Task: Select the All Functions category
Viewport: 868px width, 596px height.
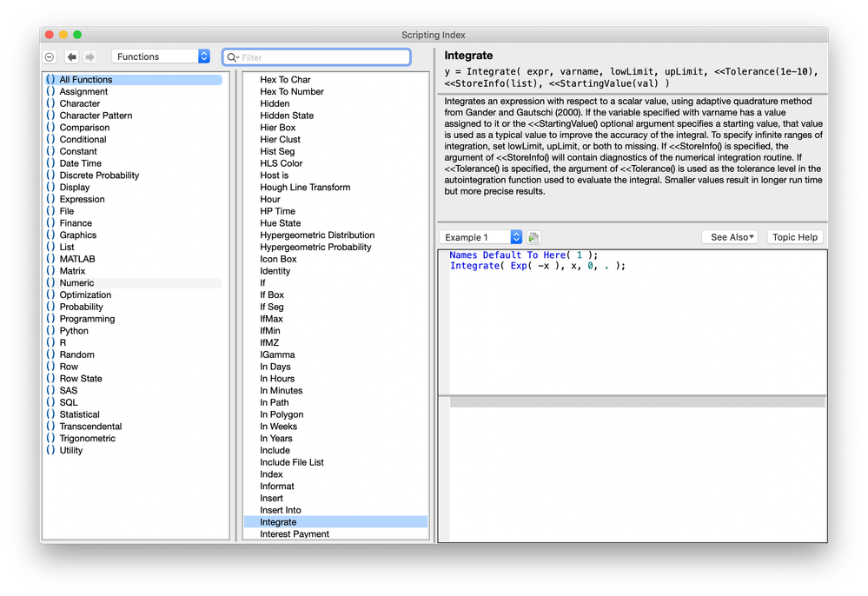Action: click(134, 80)
